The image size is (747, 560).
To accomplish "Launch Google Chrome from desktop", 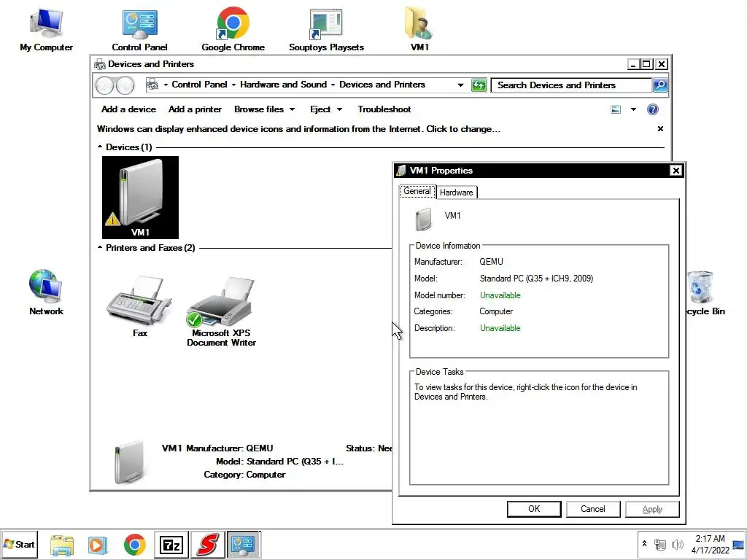I will [x=233, y=29].
